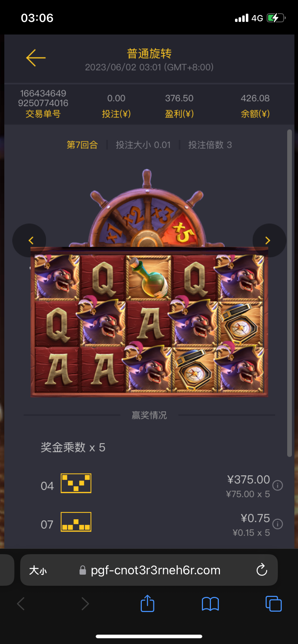Tap the yellow back arrow icon
This screenshot has width=298, height=644.
click(x=36, y=57)
